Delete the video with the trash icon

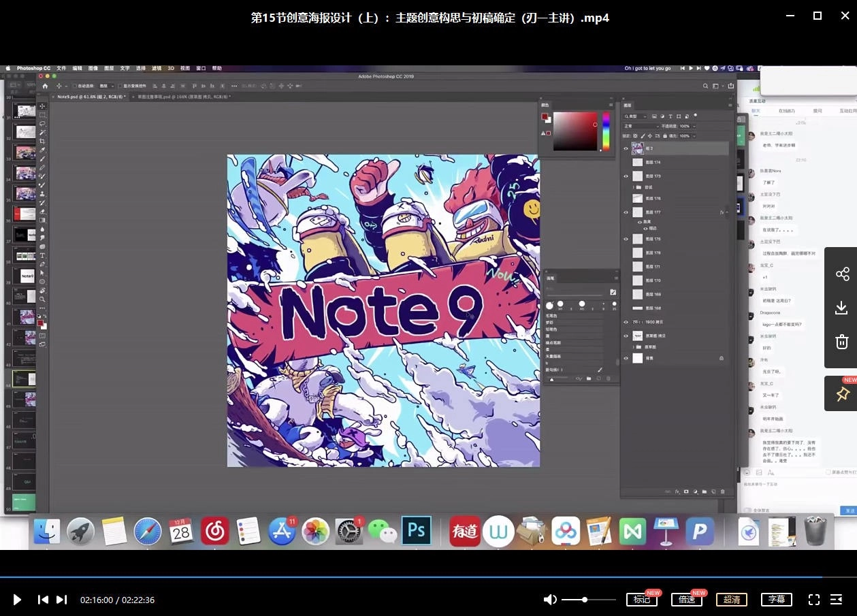coord(842,342)
